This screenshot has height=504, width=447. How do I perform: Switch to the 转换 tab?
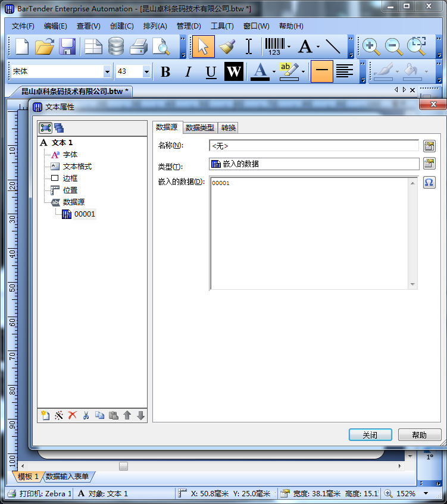coord(229,127)
